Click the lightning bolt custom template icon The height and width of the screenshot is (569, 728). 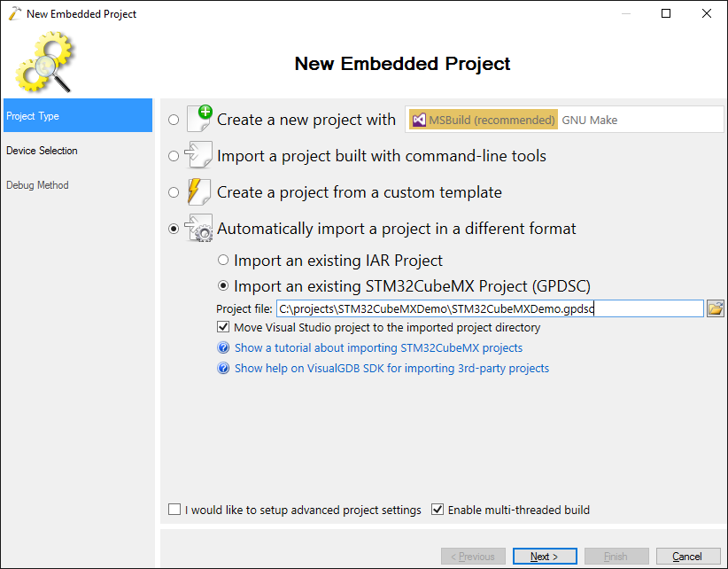198,191
